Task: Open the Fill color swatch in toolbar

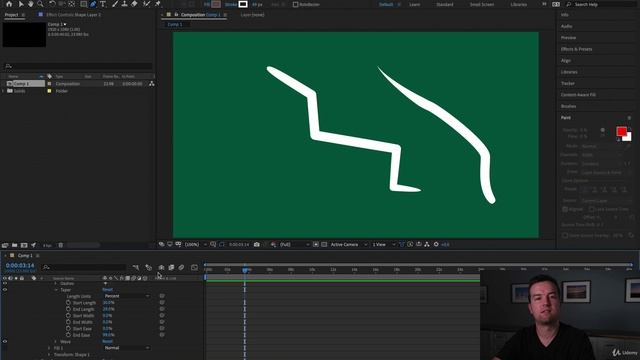Action: (216, 4)
